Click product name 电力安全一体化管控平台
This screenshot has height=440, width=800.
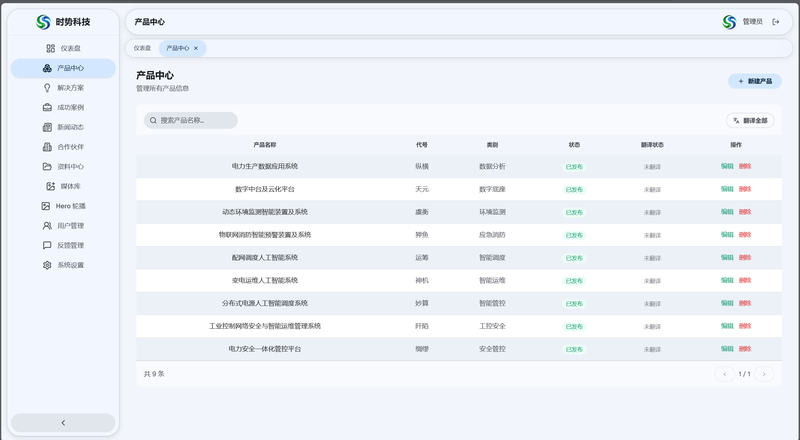point(265,349)
